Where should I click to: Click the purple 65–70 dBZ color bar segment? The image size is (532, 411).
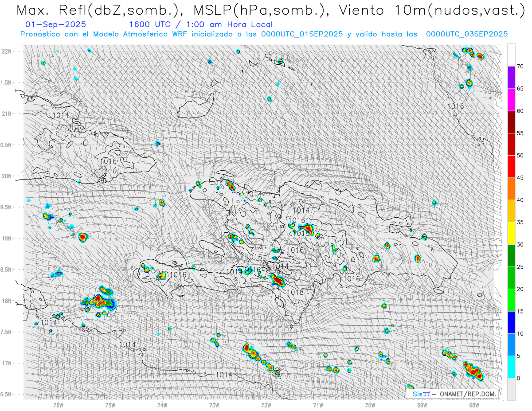[511, 78]
